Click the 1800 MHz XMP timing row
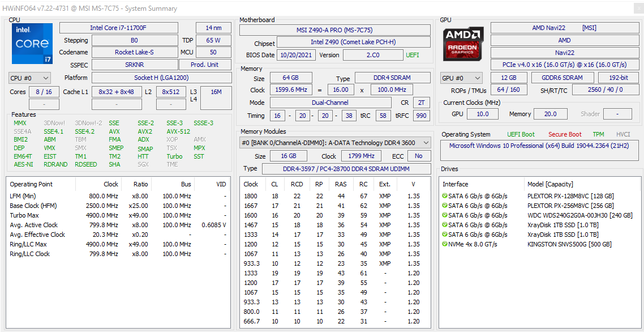Viewport: 644px width, 332px height. (x=334, y=196)
